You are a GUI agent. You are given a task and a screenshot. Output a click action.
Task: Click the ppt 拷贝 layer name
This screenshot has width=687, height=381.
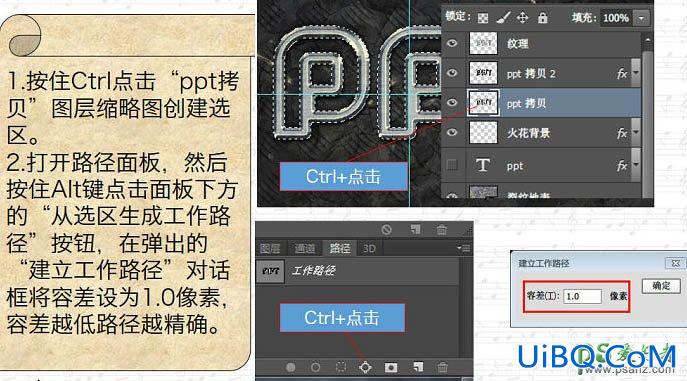526,103
